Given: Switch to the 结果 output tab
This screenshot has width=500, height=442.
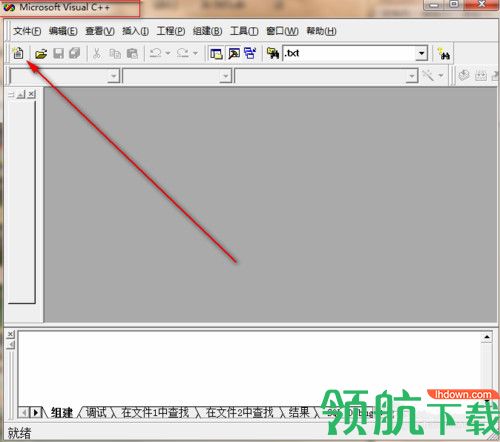Looking at the screenshot, I should click(299, 413).
